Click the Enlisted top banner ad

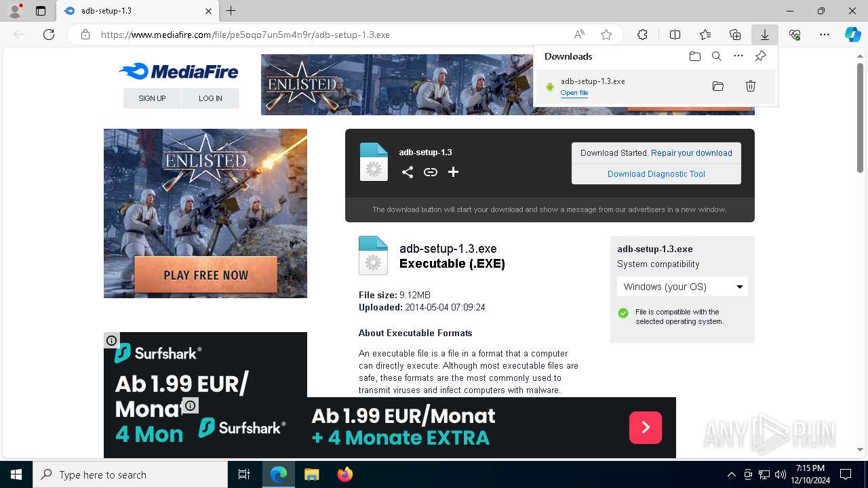pyautogui.click(x=397, y=85)
